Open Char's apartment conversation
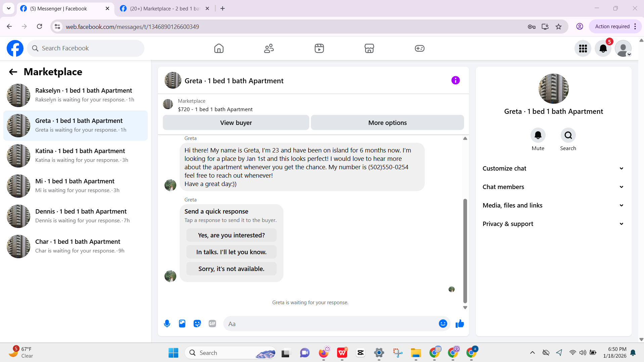 [x=76, y=246]
